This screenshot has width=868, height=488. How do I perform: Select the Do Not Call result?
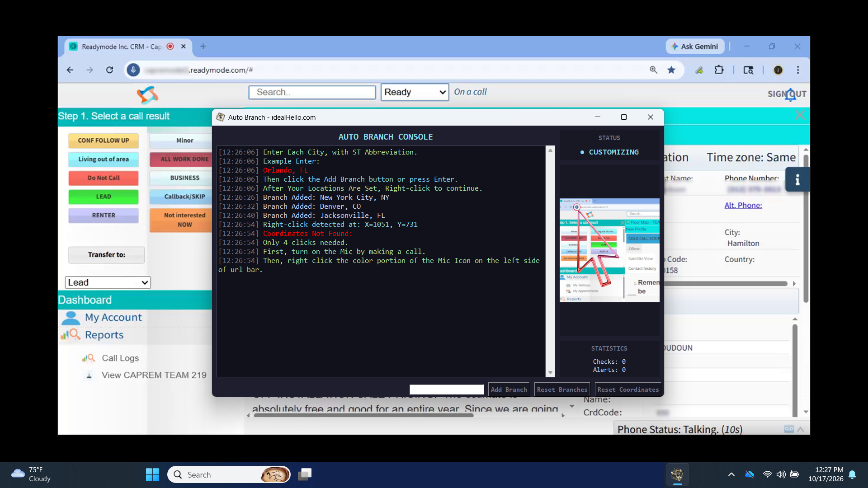[x=104, y=178]
